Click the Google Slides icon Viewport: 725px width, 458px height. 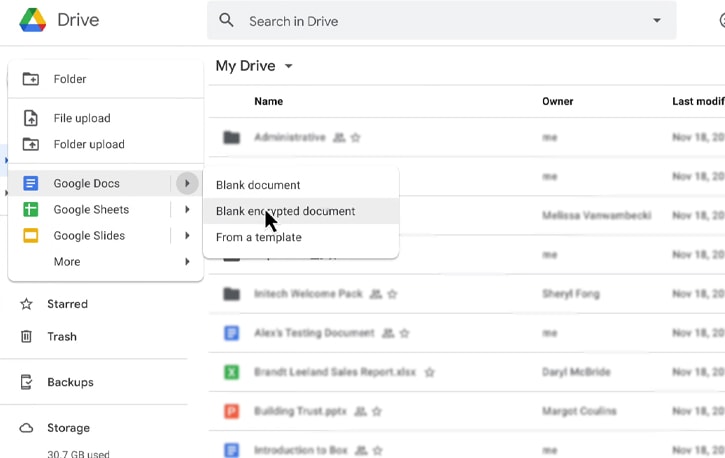click(x=31, y=236)
